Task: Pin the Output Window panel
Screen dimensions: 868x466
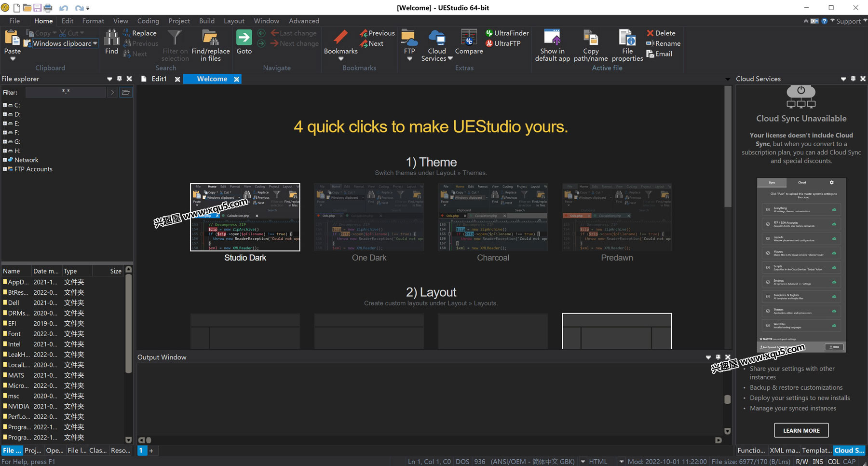Action: click(718, 357)
